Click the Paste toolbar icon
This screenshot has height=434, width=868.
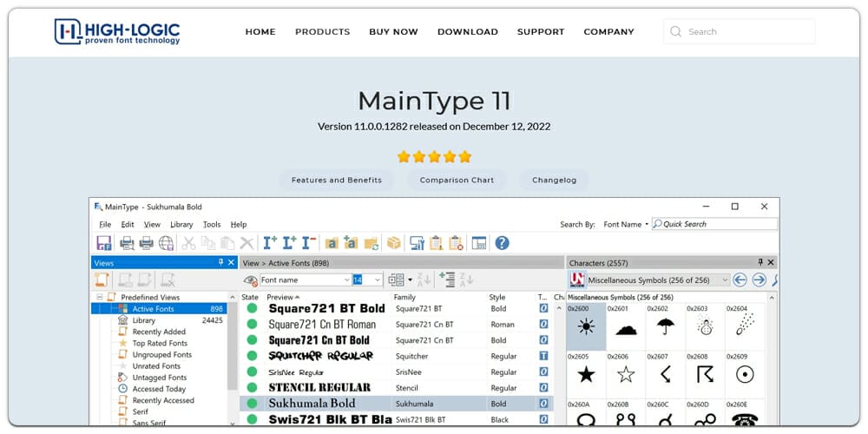(x=227, y=243)
